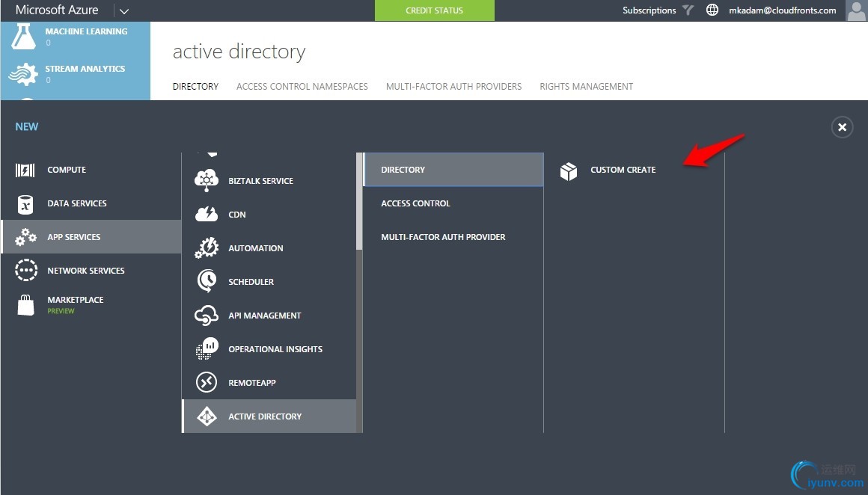The width and height of the screenshot is (868, 495).
Task: Open the Stream Analytics gear-wave icon
Action: click(x=23, y=74)
